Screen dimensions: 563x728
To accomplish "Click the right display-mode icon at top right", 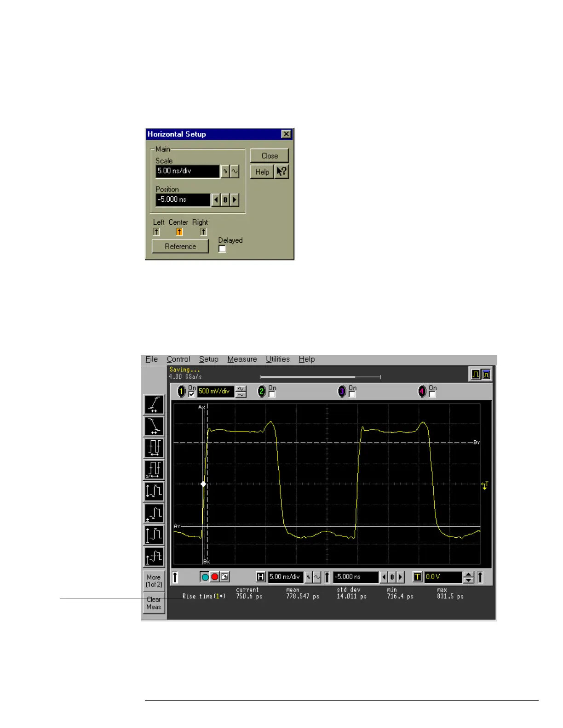I will click(486, 375).
